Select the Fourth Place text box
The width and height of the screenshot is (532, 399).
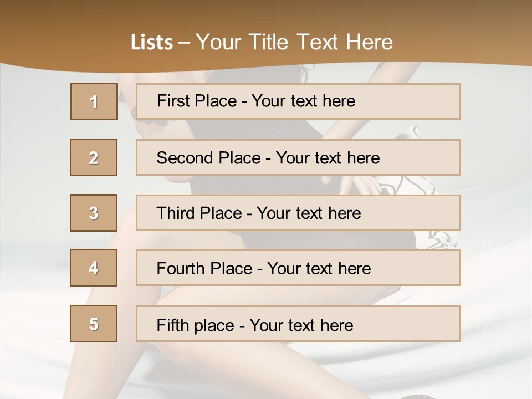(416, 268)
